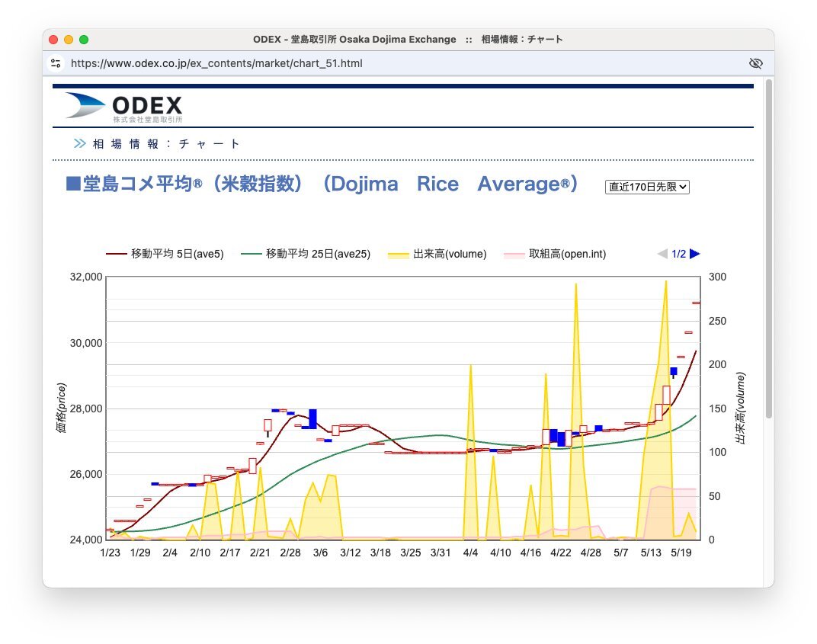Click the 5/19 date axis label
The height and width of the screenshot is (644, 817).
681,553
